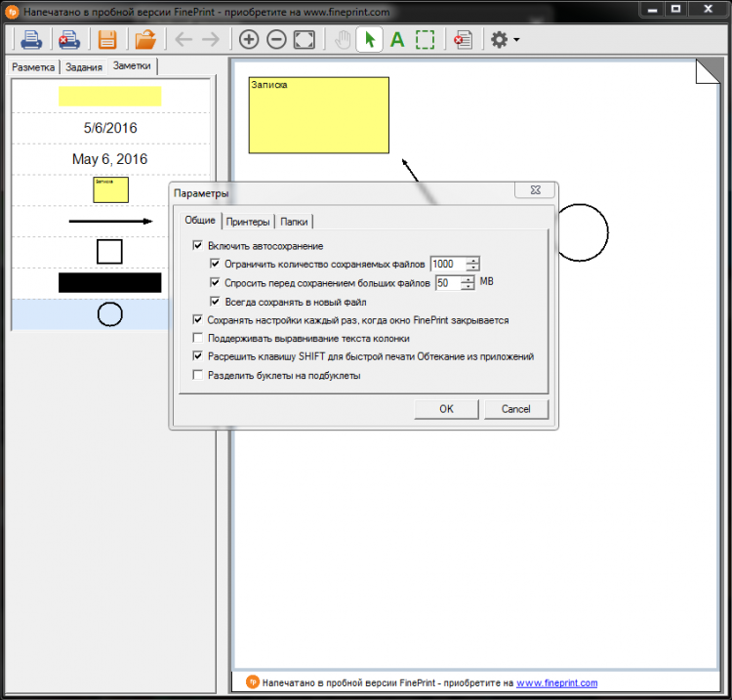Select the black redaction bar stamp

(110, 282)
